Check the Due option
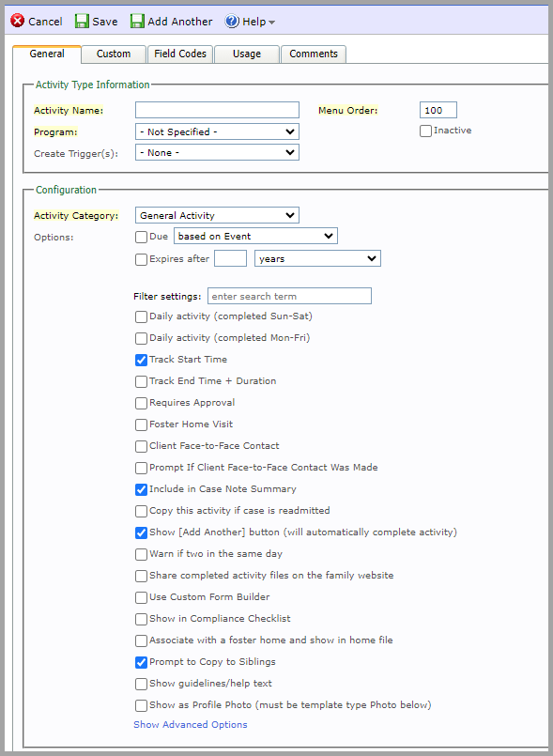 141,237
